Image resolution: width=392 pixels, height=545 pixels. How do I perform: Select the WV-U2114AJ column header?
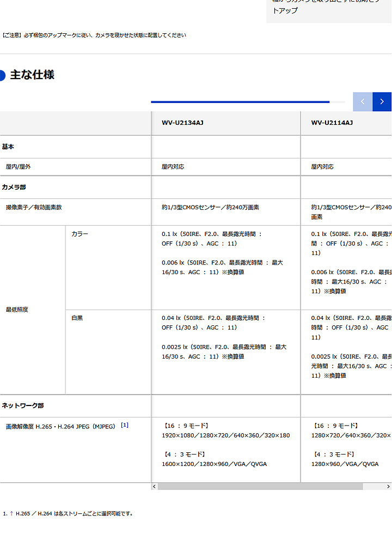click(x=346, y=123)
